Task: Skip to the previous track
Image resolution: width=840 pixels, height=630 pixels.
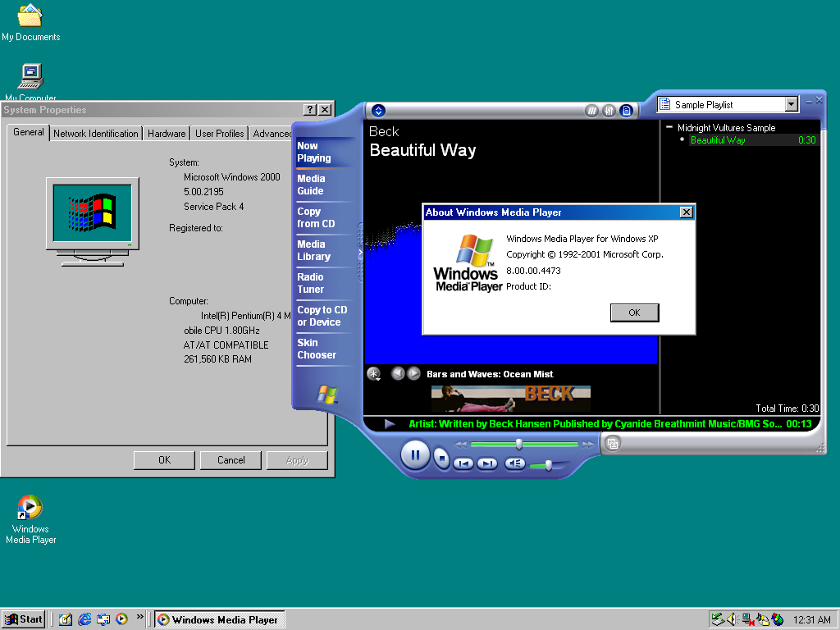Action: coord(463,463)
